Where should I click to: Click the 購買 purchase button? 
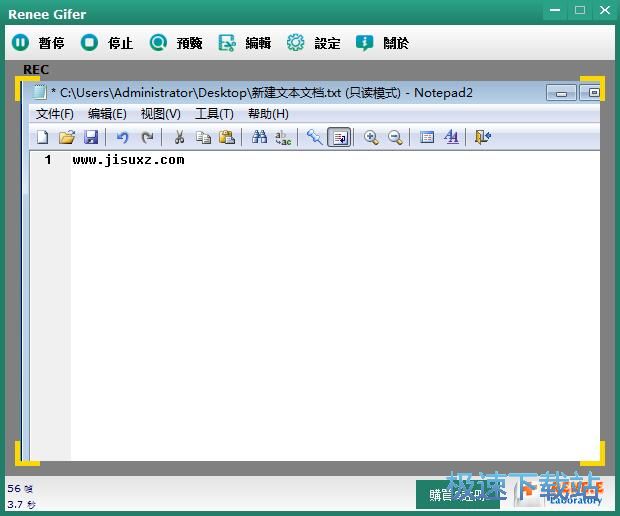pos(457,494)
